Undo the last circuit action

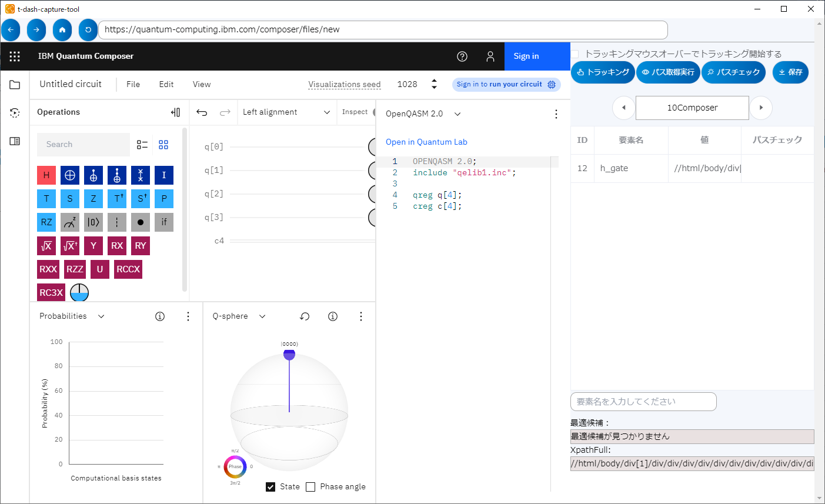tap(202, 112)
